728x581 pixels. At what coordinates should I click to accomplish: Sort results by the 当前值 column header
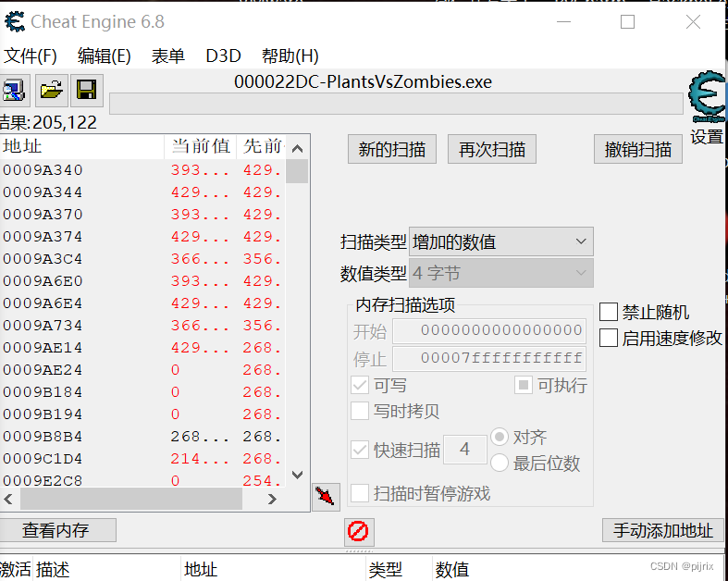pos(201,146)
